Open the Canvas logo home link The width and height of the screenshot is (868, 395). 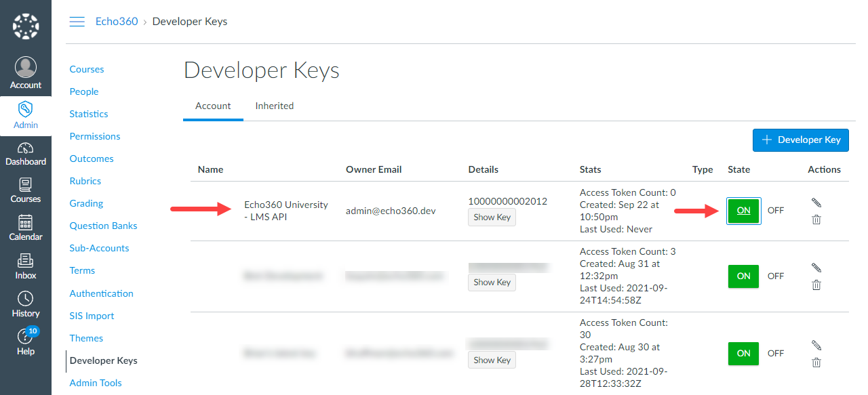point(26,26)
